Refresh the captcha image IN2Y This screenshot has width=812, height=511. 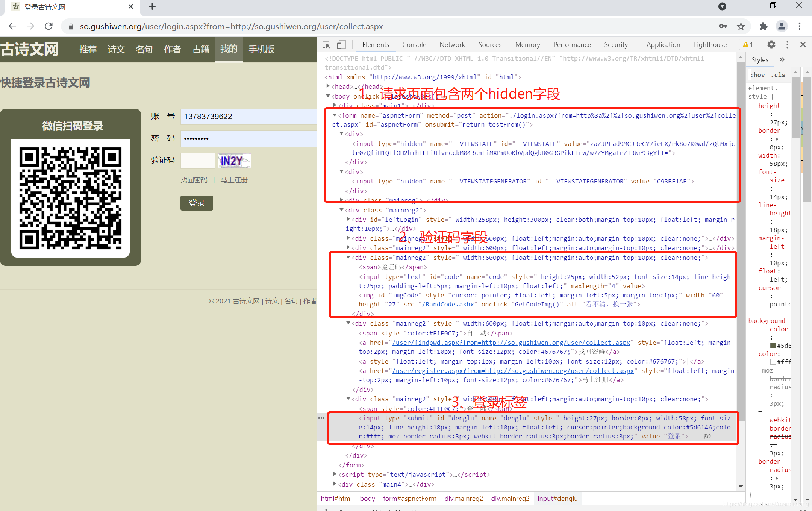pos(235,161)
